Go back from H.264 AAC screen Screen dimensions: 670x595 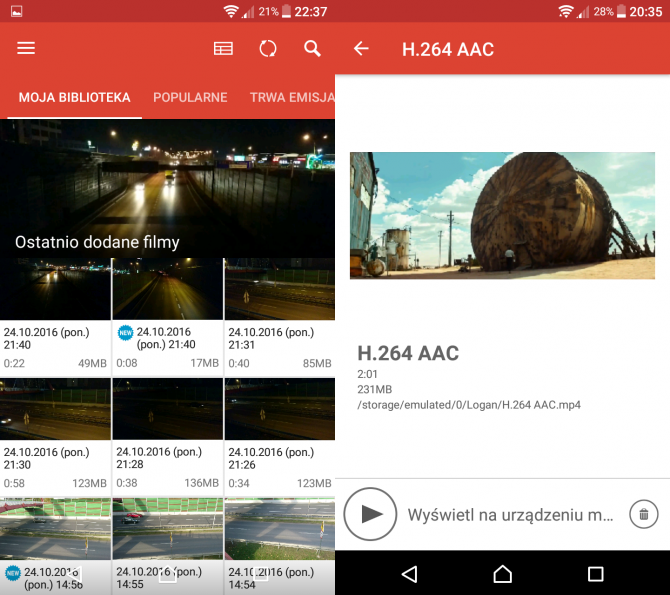361,49
